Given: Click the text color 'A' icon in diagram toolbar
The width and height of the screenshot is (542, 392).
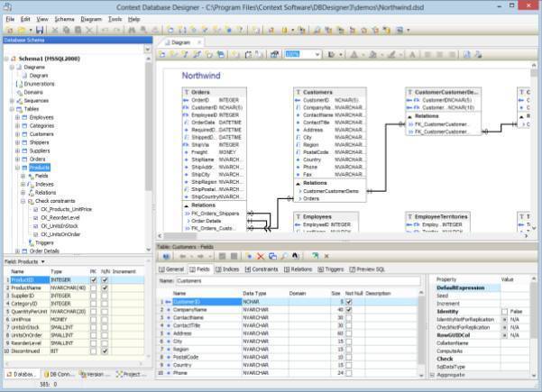Looking at the screenshot, I should [354, 54].
